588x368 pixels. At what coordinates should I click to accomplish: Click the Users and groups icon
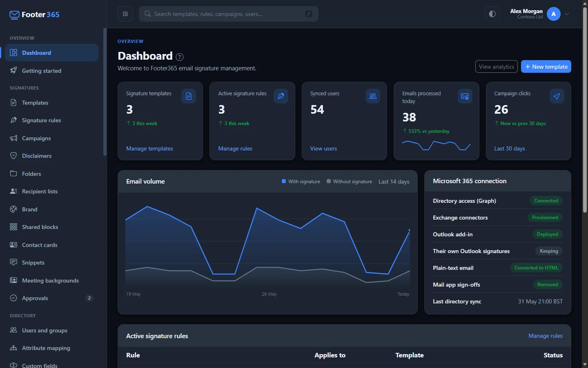point(13,330)
